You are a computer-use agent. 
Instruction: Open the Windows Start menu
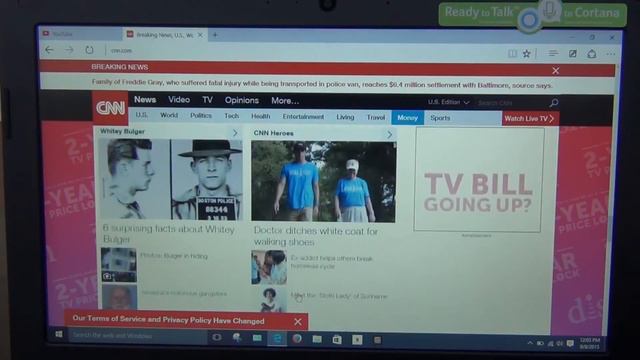coord(58,334)
